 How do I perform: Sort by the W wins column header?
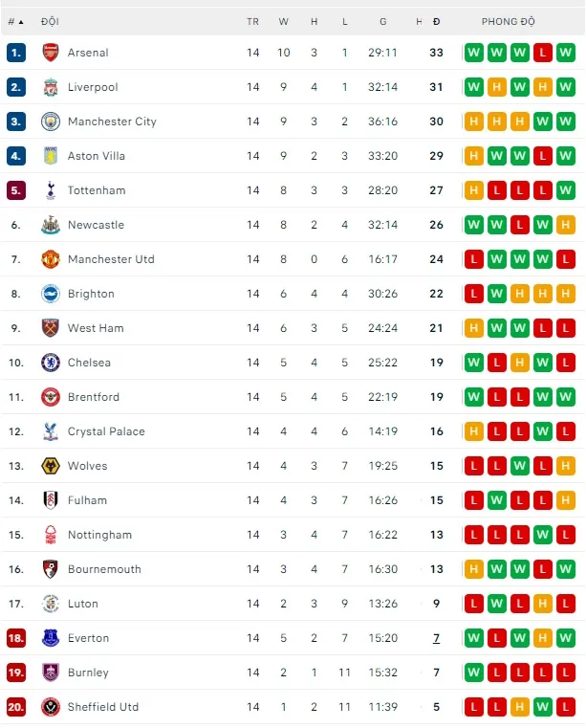click(x=284, y=21)
